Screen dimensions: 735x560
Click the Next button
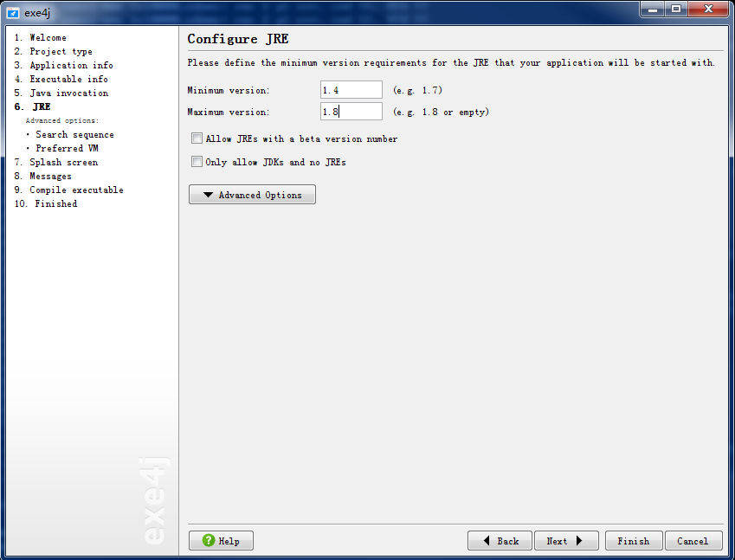click(566, 541)
